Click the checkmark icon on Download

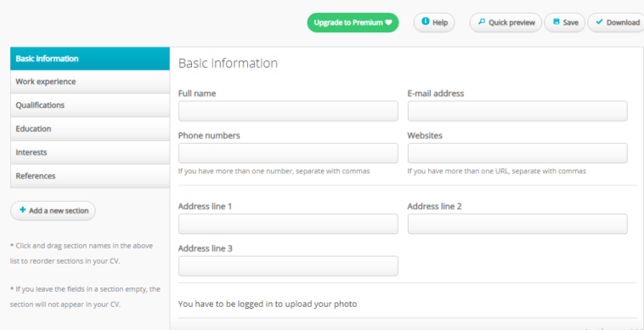[x=599, y=22]
